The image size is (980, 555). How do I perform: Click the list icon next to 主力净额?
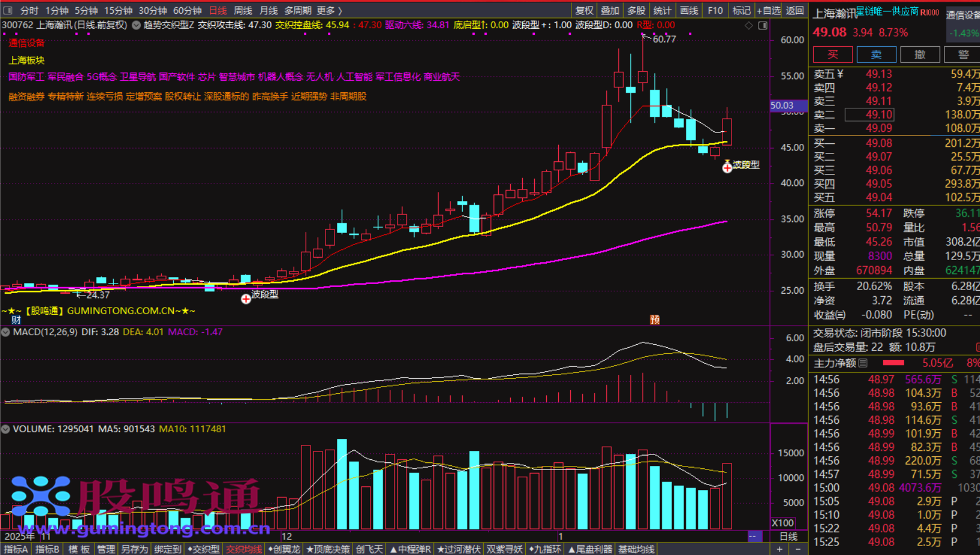[863, 363]
